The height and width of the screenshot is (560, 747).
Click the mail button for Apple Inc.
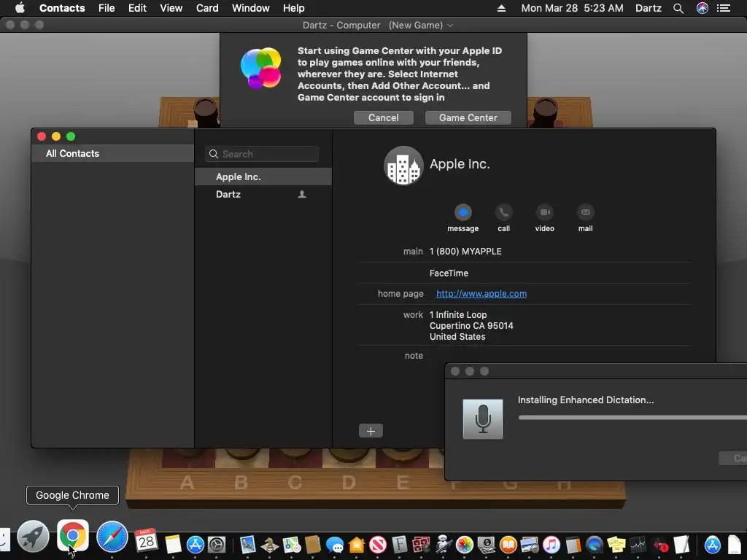[586, 212]
